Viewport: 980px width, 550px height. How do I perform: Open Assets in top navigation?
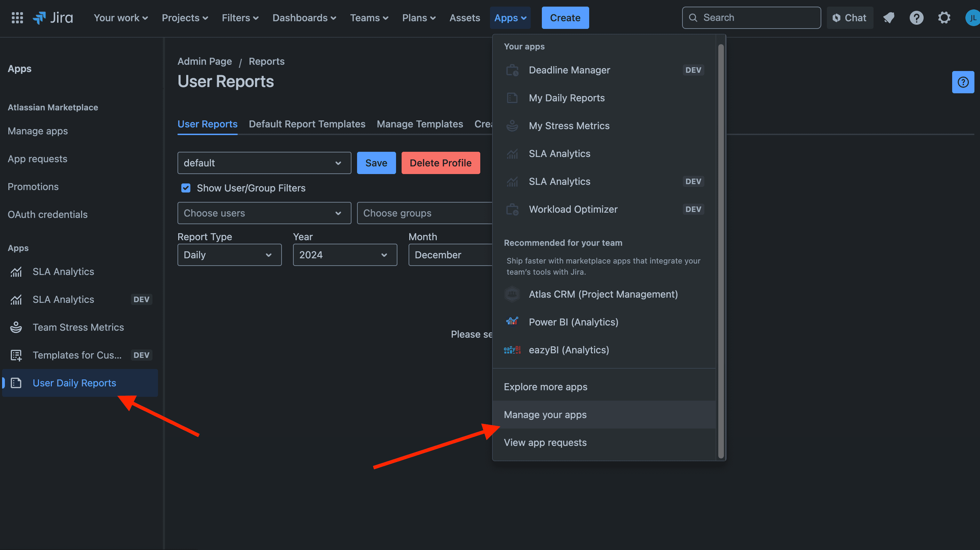pos(465,17)
